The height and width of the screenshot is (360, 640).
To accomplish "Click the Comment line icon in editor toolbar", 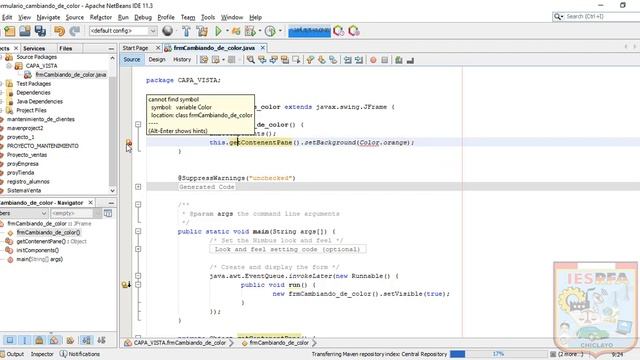I will coord(399,60).
